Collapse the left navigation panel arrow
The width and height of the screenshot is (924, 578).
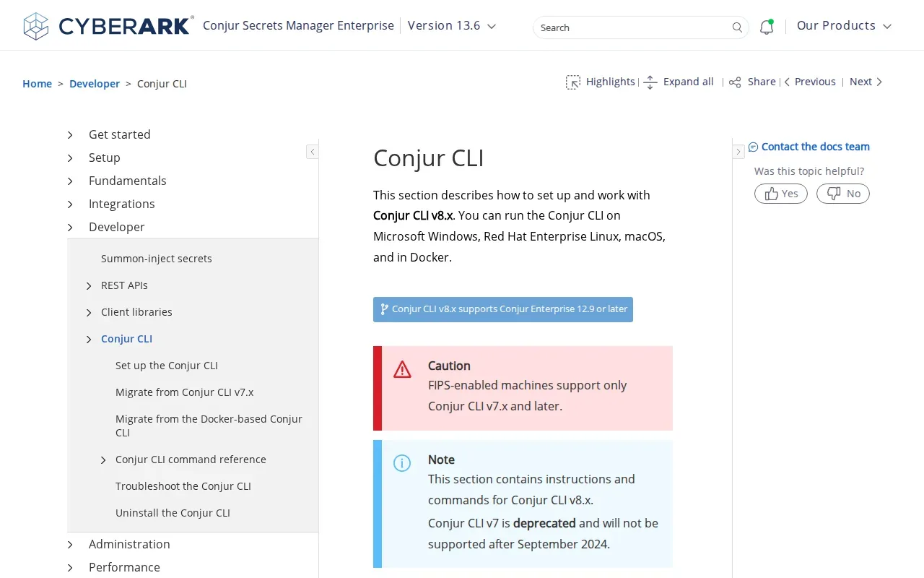[312, 152]
